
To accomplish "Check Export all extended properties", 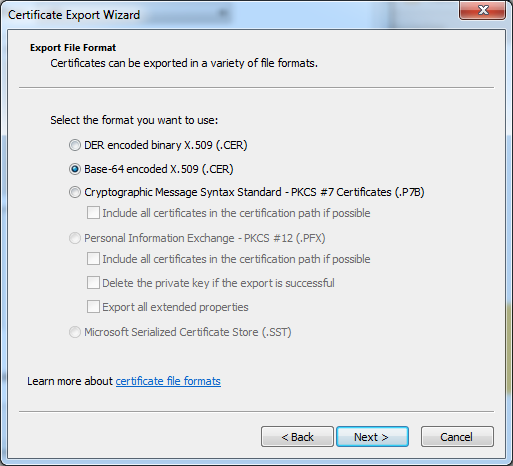I will 93,307.
